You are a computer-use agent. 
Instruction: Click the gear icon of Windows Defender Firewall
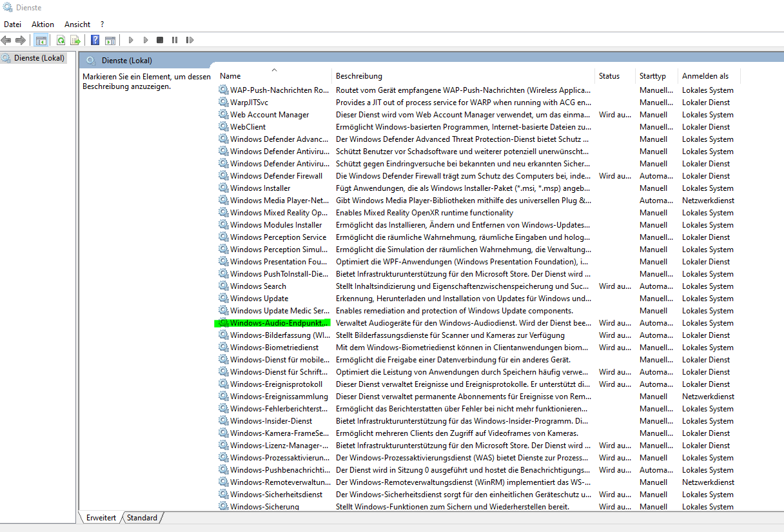coord(224,176)
